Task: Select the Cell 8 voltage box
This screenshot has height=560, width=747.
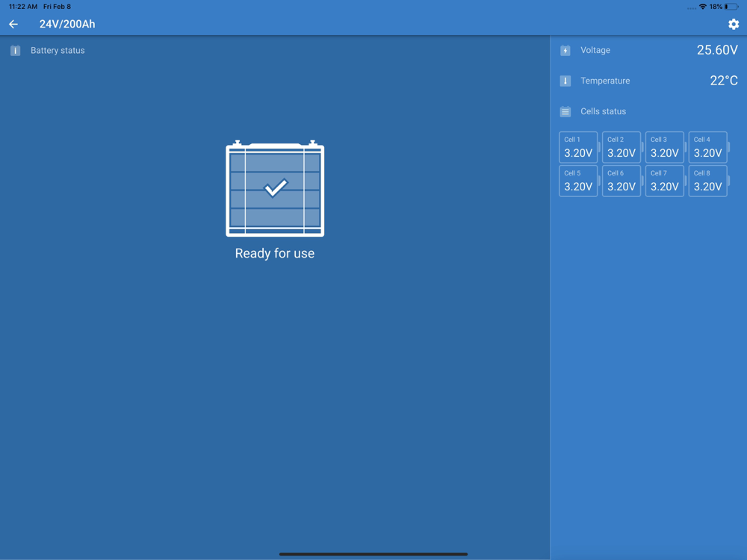Action: [708, 181]
